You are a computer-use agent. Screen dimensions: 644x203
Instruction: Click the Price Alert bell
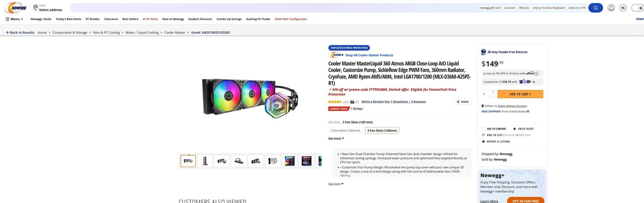515,129
